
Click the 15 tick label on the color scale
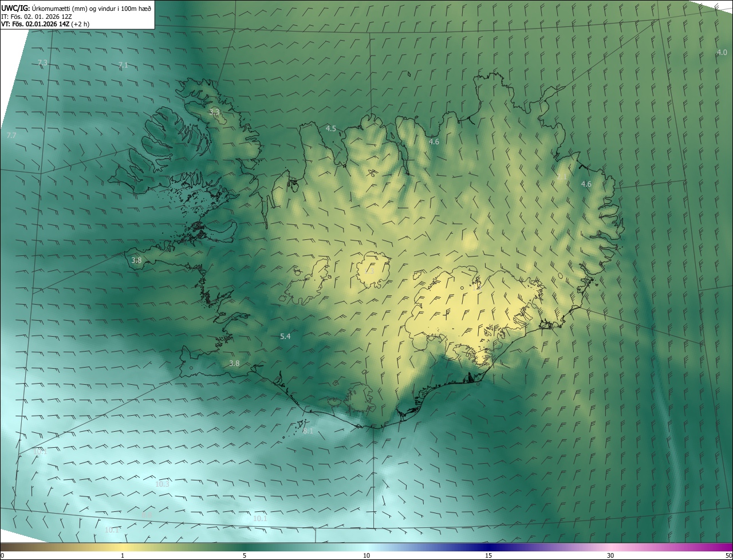coord(488,556)
